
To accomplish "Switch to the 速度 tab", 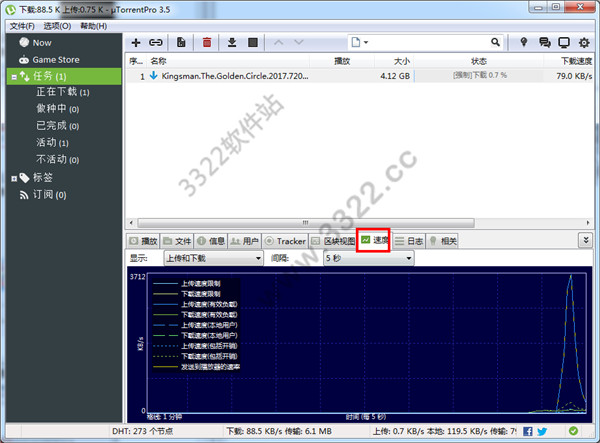I will (x=374, y=240).
